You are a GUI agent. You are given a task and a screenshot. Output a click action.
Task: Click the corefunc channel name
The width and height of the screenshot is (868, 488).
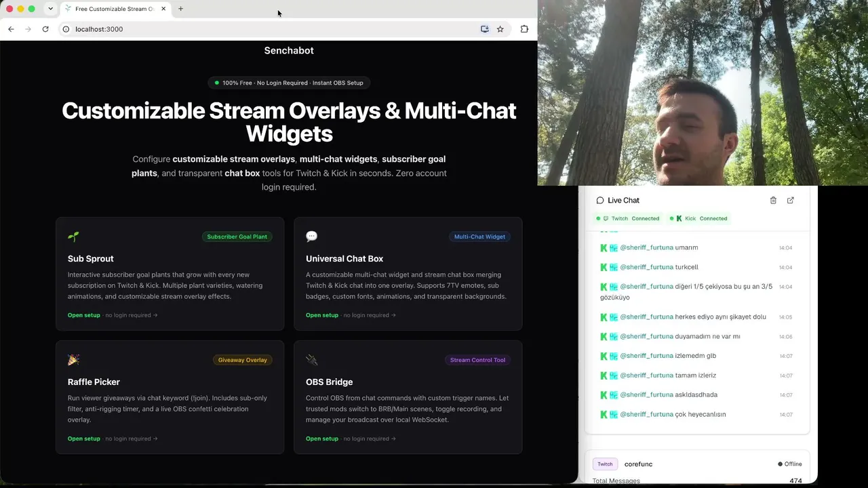638,464
